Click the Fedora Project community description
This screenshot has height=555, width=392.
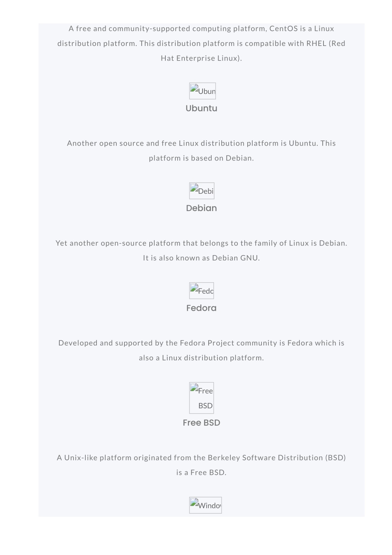201,350
